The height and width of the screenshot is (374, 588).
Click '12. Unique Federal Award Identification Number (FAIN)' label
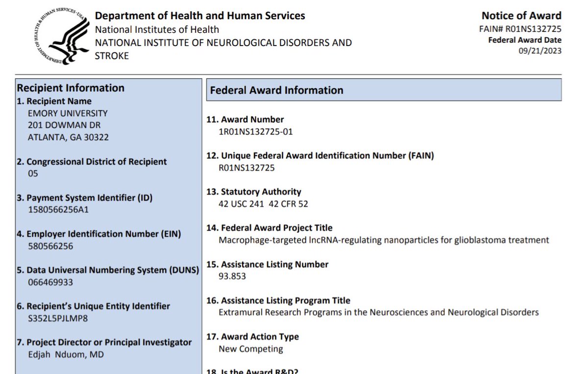point(320,156)
